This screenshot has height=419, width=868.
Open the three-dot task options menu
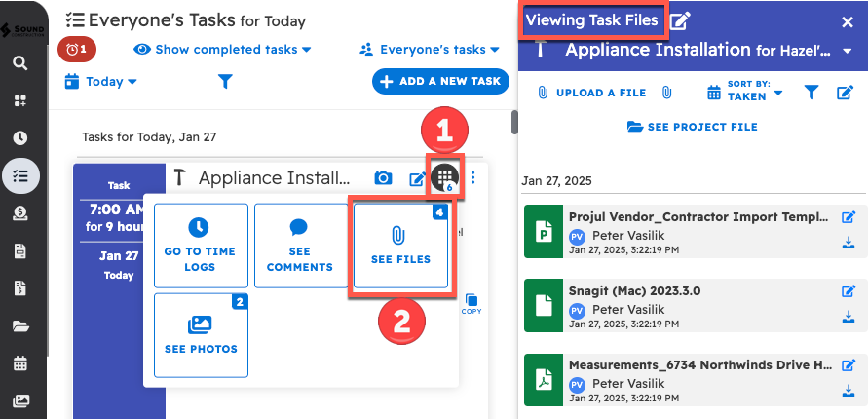coord(473,177)
